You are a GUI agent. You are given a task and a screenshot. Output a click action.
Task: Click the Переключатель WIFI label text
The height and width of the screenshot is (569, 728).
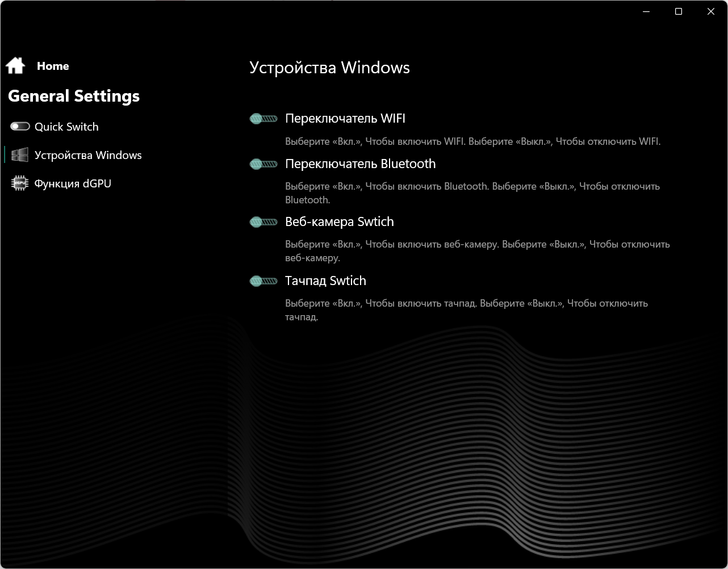pyautogui.click(x=345, y=119)
